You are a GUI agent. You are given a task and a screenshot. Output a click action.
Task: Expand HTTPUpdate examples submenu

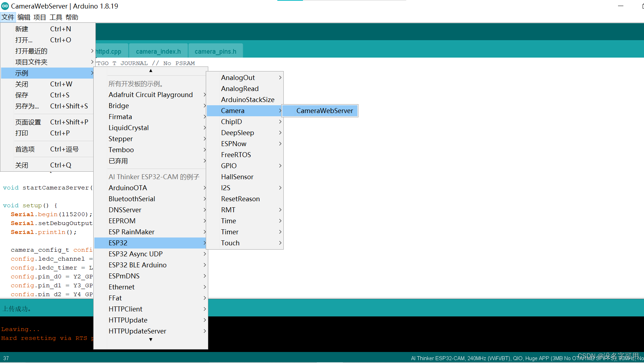[151, 320]
